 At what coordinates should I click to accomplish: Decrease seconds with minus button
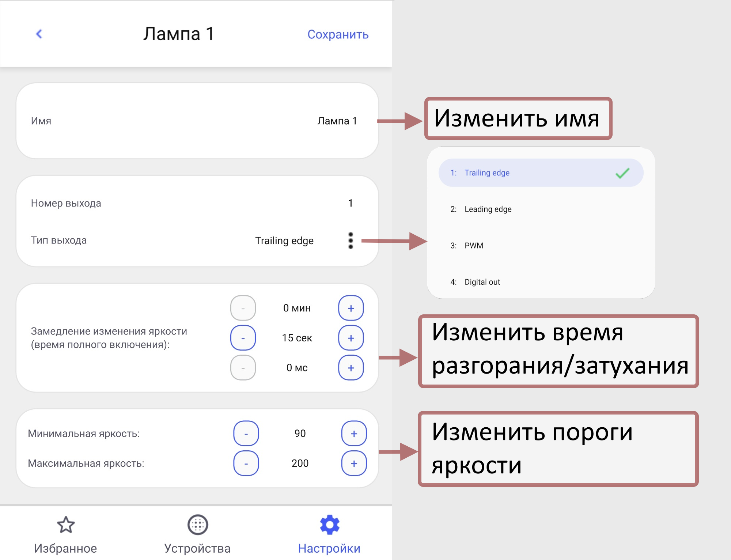point(243,338)
